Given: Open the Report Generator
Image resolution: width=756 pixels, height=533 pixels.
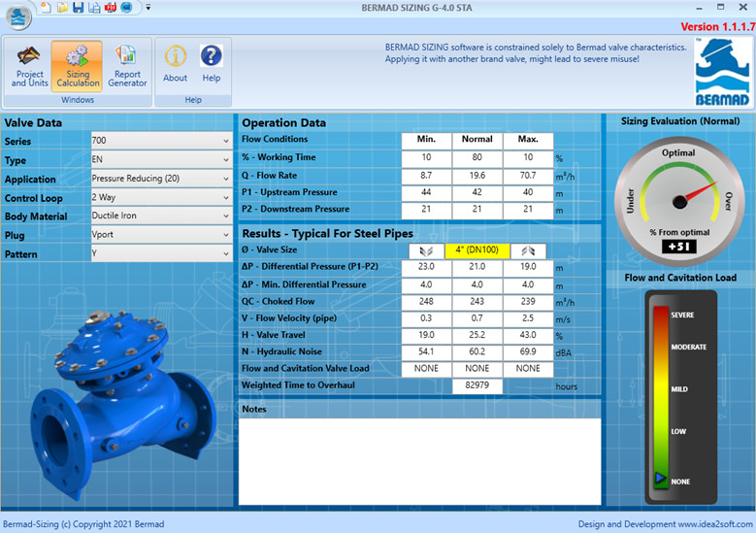Looking at the screenshot, I should [127, 67].
